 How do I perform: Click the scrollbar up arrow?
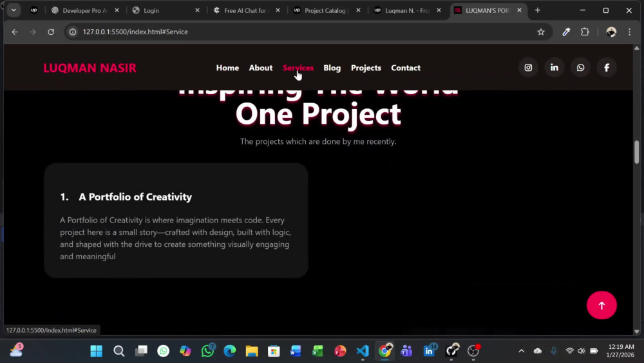[637, 48]
